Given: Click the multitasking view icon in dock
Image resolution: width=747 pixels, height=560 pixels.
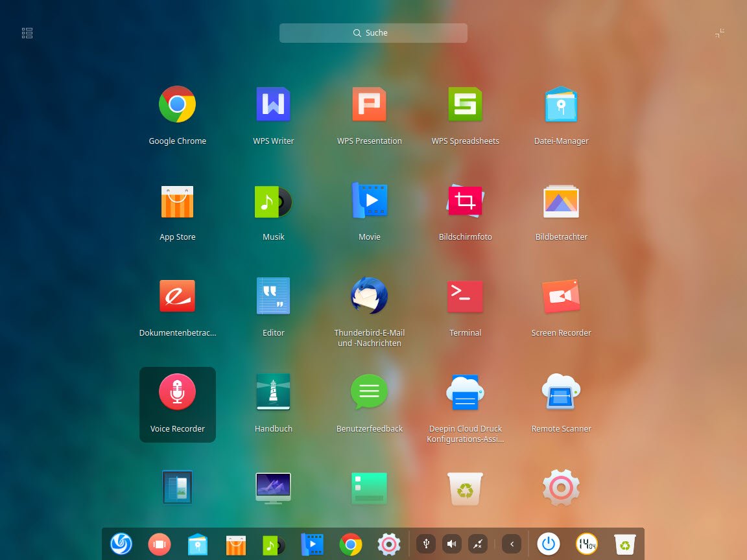Looking at the screenshot, I should pyautogui.click(x=160, y=544).
